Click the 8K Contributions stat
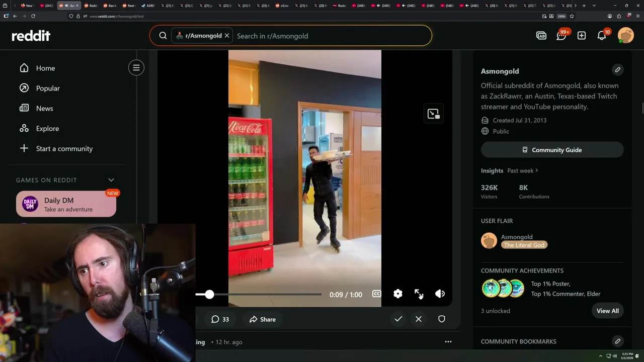 (534, 192)
